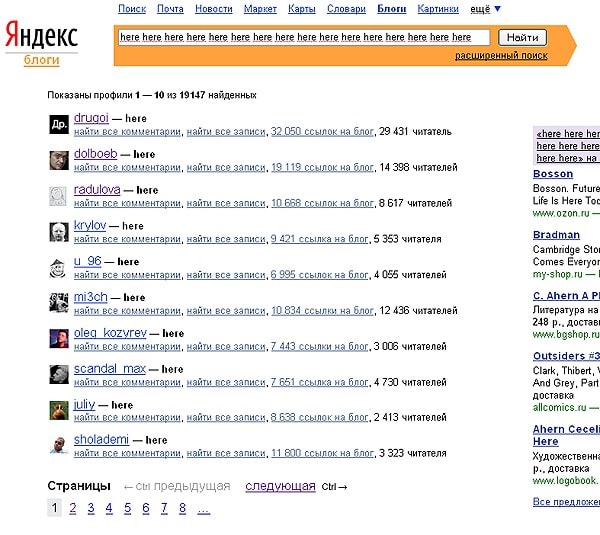Open the C. Ahern ad link
The width and height of the screenshot is (600, 535).
566,296
